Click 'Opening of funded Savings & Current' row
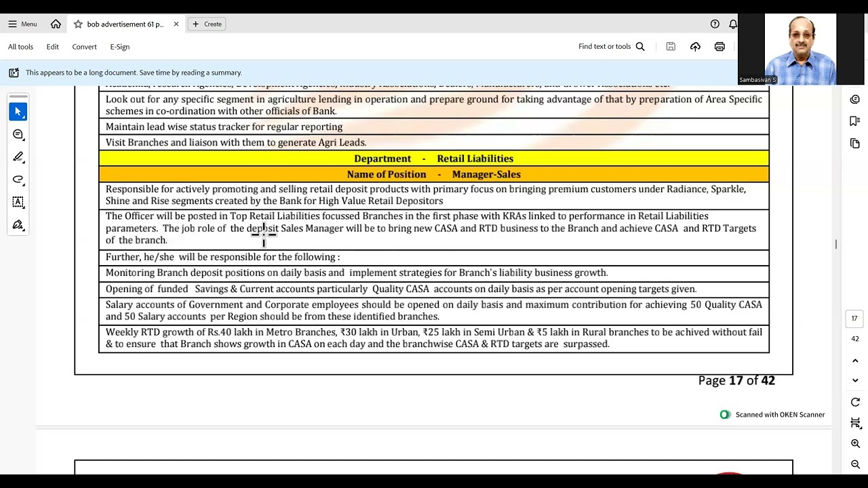 pos(434,289)
